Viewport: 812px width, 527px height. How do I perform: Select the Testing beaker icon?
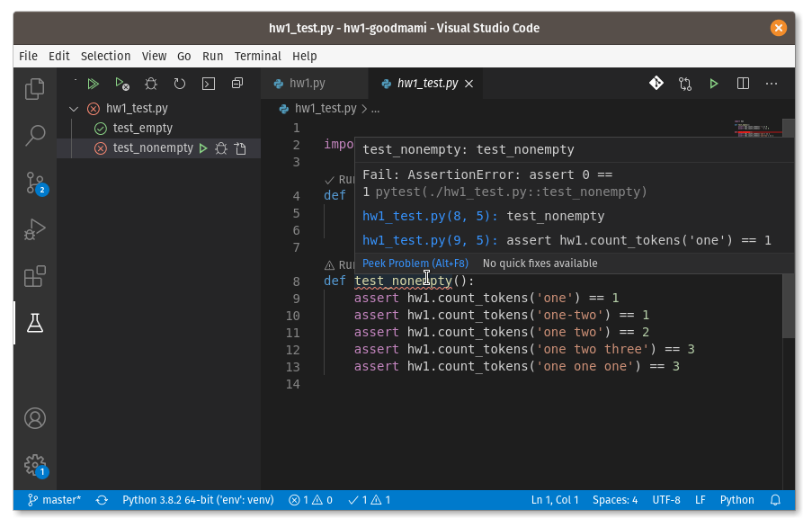tap(34, 322)
